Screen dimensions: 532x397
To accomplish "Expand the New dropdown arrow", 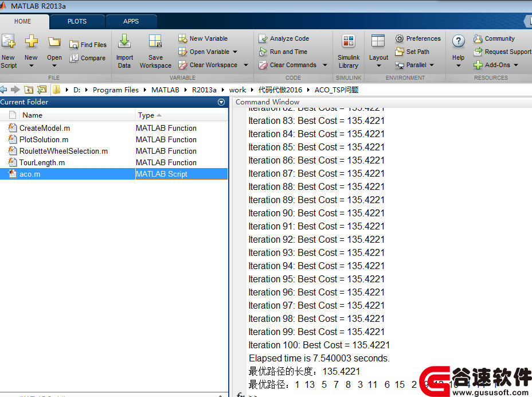I will click(31, 65).
